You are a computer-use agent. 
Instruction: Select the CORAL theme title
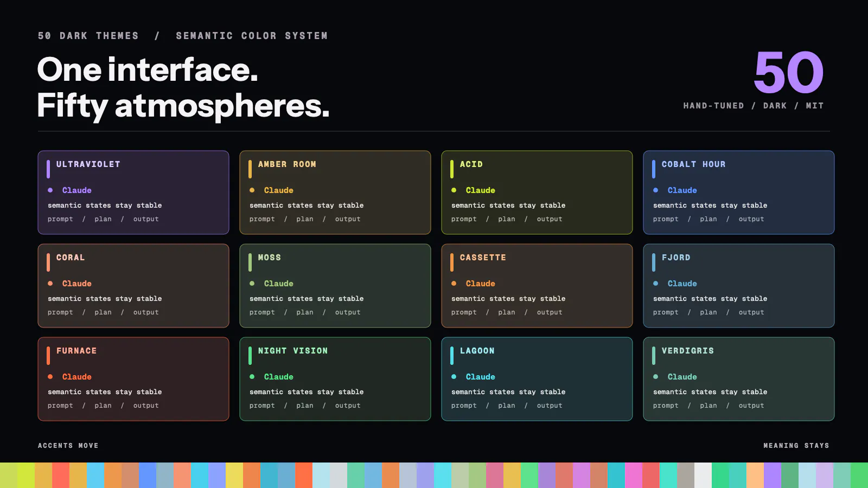[x=71, y=258]
